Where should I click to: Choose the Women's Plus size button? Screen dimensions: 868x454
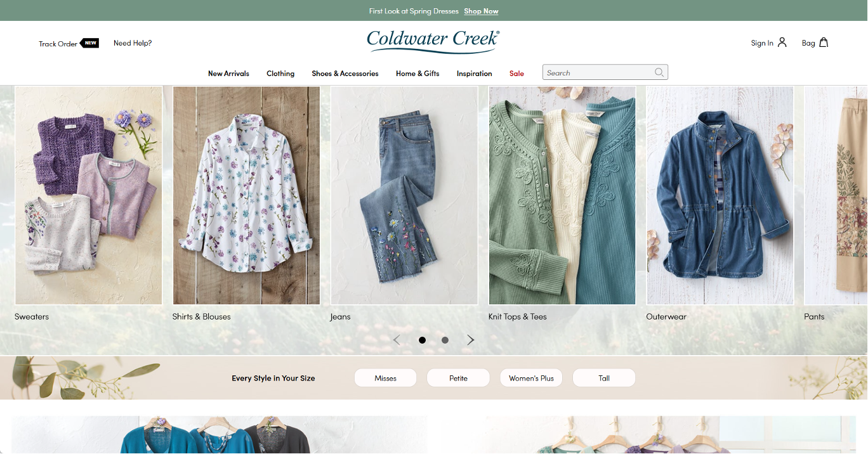tap(531, 378)
